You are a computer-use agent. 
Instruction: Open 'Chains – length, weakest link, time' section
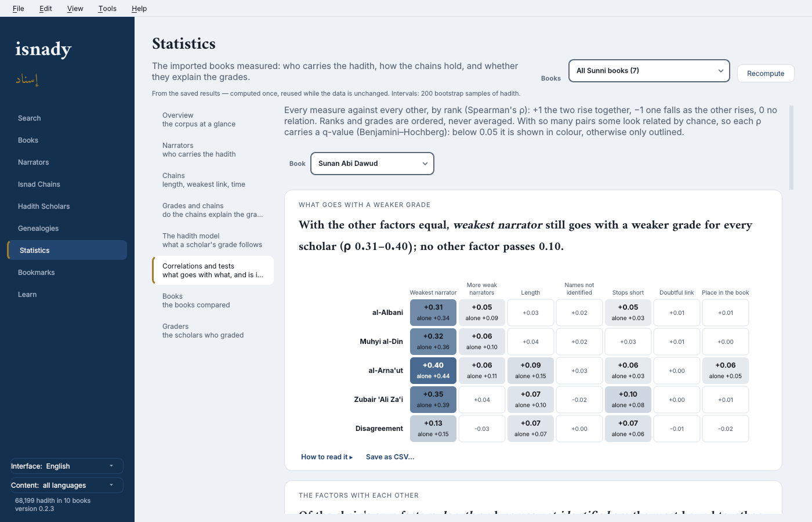[x=213, y=180]
